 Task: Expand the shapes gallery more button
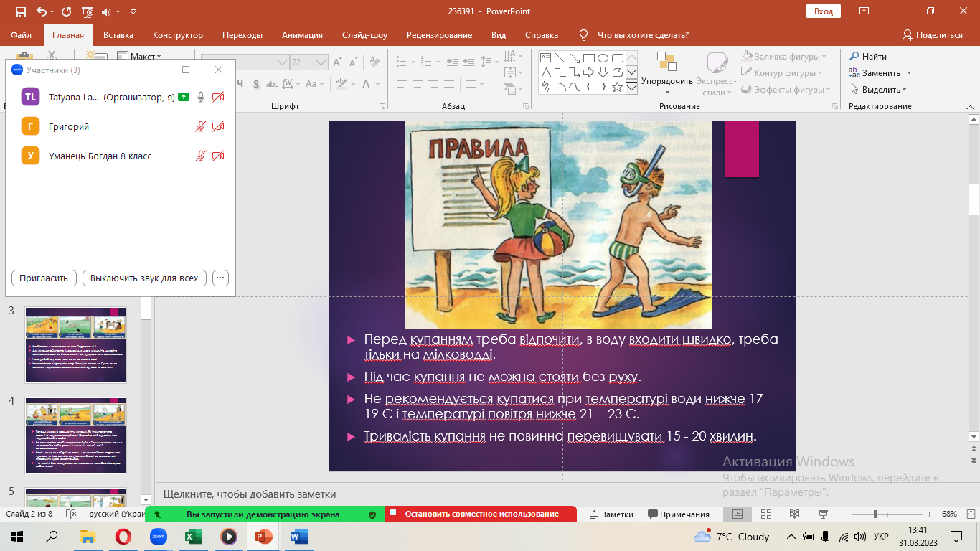tap(631, 88)
